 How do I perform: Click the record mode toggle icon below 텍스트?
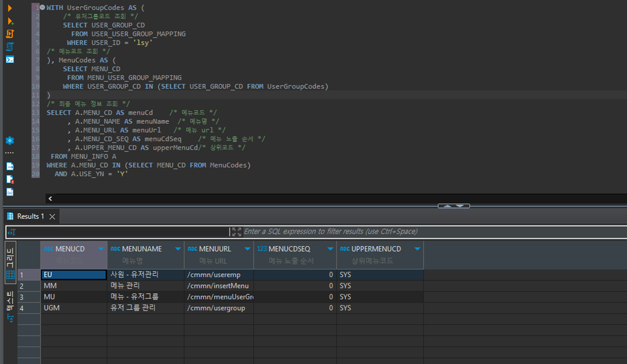pos(10,318)
